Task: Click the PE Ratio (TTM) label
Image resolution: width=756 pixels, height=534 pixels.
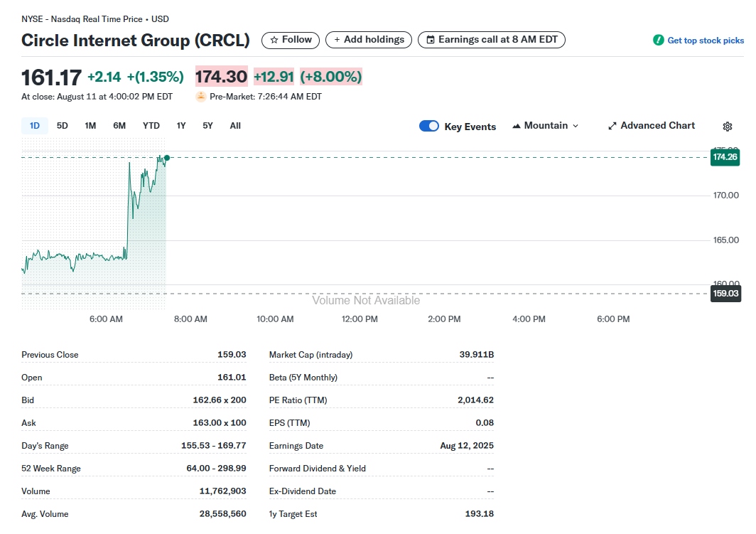Action: [x=298, y=400]
